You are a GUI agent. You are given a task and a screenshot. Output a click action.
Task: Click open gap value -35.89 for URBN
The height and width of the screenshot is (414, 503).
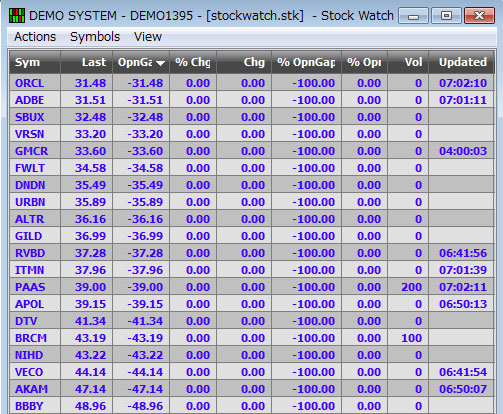(x=145, y=202)
